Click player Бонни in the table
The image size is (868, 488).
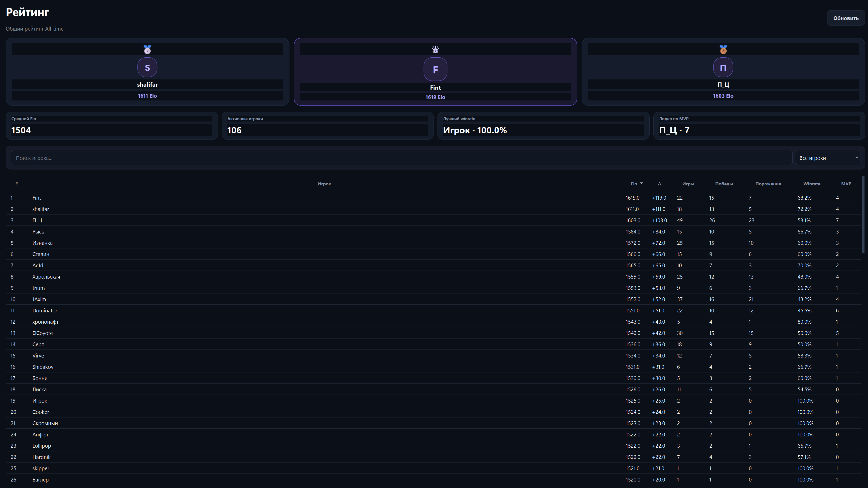pyautogui.click(x=39, y=379)
